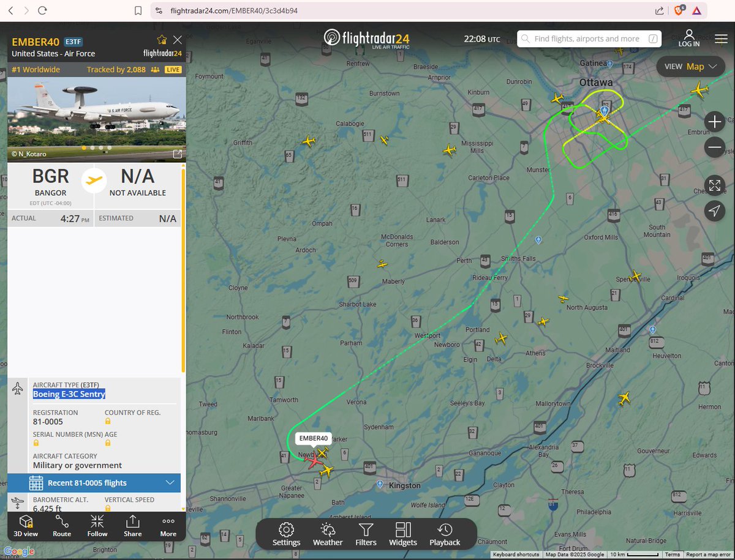Open map Settings

click(286, 534)
